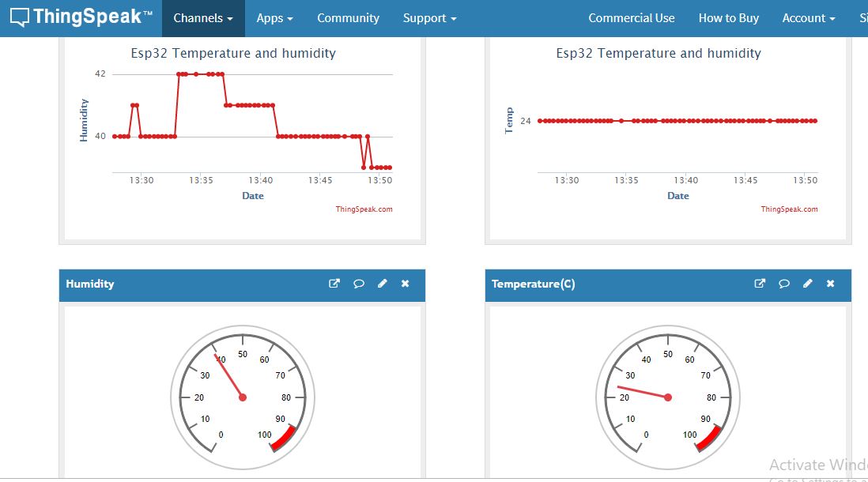This screenshot has height=482, width=868.
Task: Open the Commercial Use link
Action: (632, 18)
